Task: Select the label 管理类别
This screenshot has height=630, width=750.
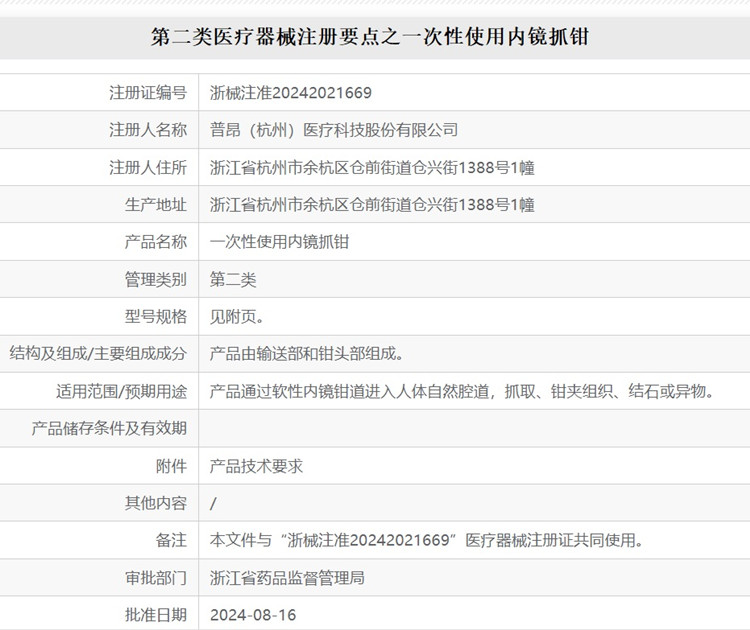Action: pyautogui.click(x=155, y=279)
